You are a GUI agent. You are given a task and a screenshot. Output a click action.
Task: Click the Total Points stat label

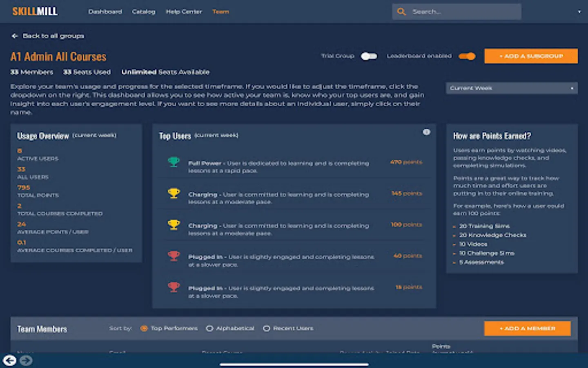pyautogui.click(x=38, y=195)
